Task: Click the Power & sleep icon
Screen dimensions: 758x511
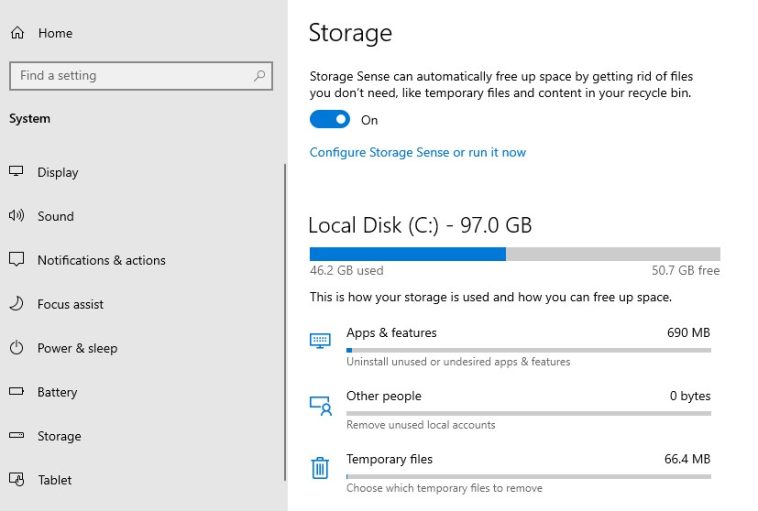Action: [16, 348]
